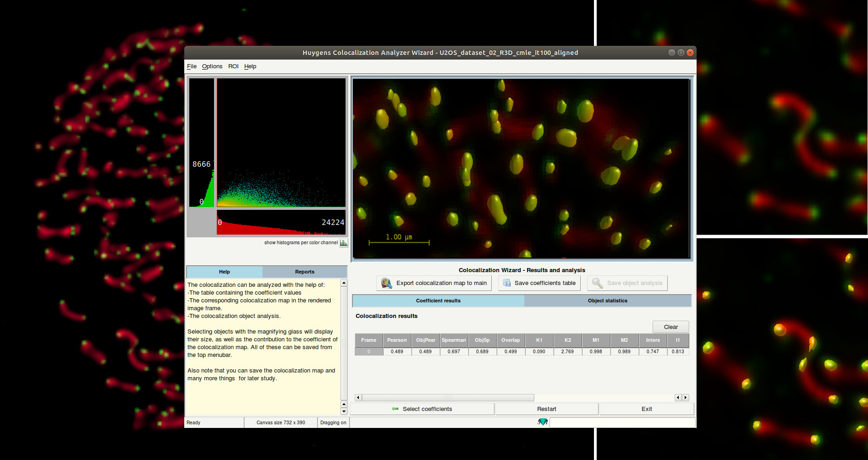The image size is (868, 460).
Task: Click left arrow starting the table scrollbar
Action: click(358, 398)
